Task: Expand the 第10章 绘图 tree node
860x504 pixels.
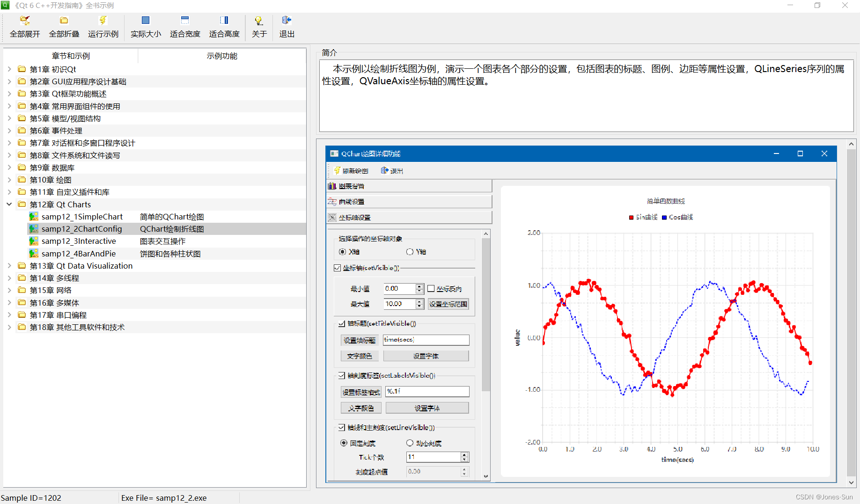Action: pos(9,179)
